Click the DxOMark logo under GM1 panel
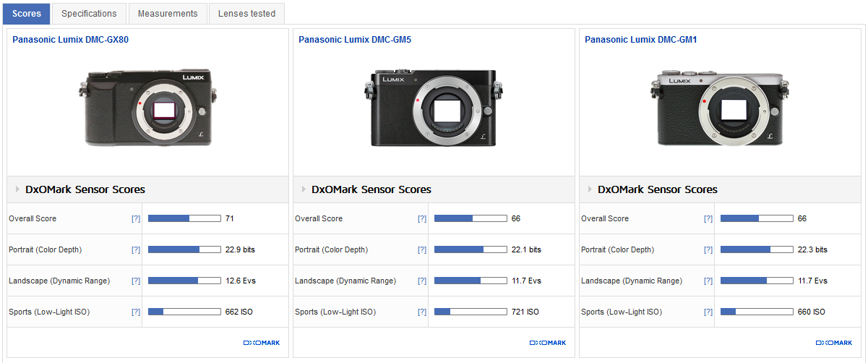 pyautogui.click(x=833, y=343)
